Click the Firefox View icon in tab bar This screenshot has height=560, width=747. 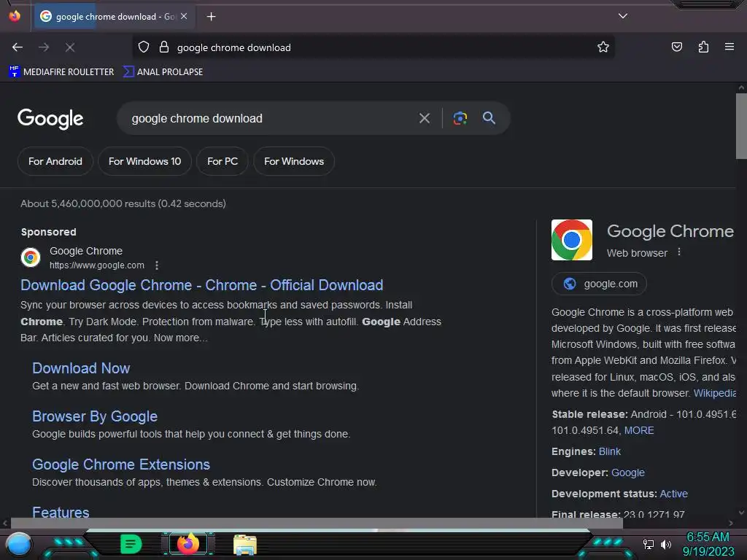[15, 16]
